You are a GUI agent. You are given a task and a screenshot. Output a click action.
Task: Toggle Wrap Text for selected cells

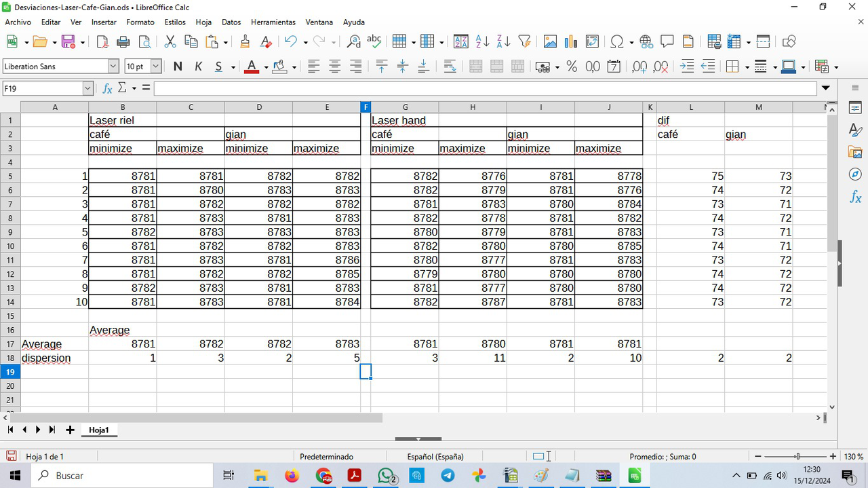click(x=450, y=67)
